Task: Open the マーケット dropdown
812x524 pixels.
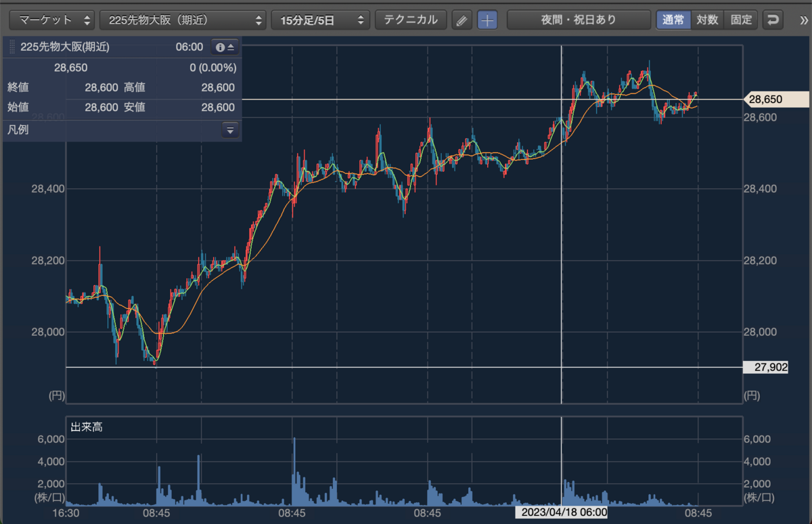Action: tap(53, 20)
